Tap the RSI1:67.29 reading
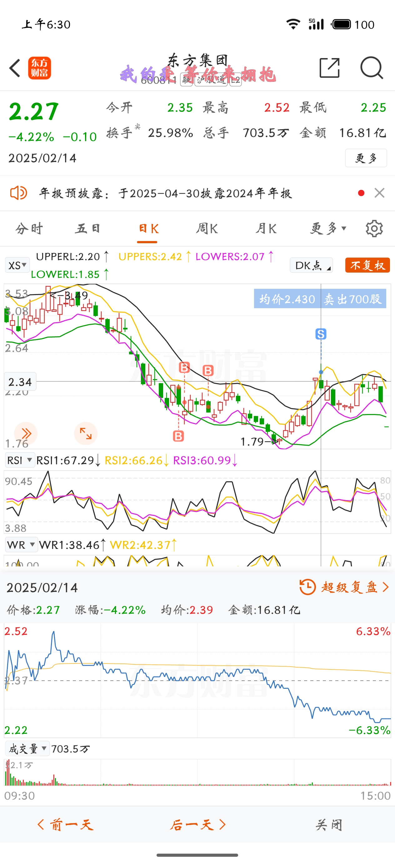This screenshot has height=868, width=395. coord(68,460)
